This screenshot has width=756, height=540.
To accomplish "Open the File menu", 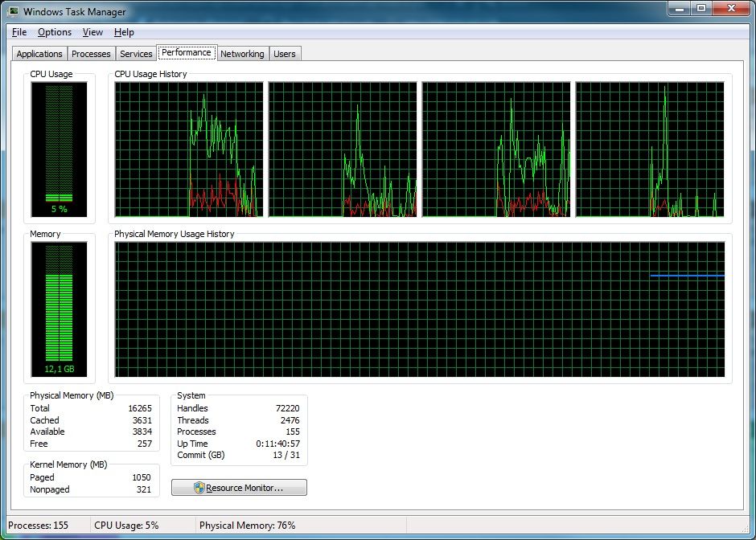I will tap(19, 32).
